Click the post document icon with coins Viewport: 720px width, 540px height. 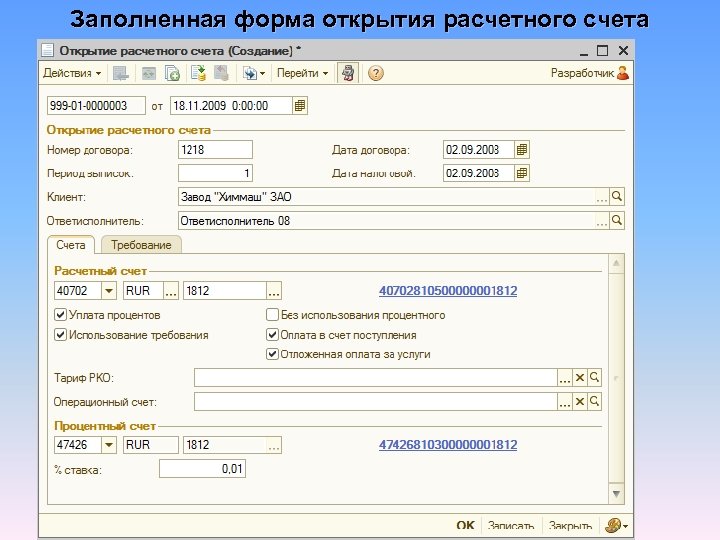point(198,73)
